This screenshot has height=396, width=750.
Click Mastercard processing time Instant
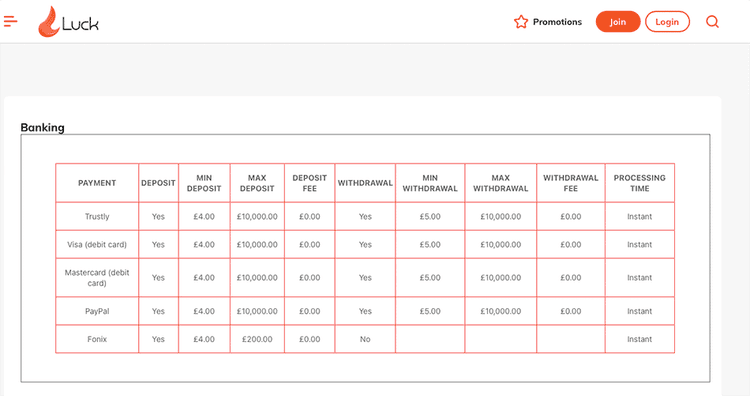[x=640, y=277]
